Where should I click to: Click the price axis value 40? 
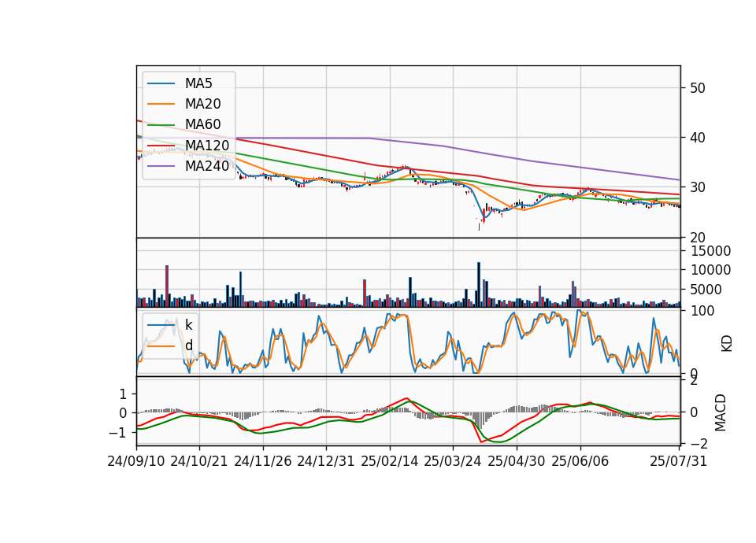(698, 138)
